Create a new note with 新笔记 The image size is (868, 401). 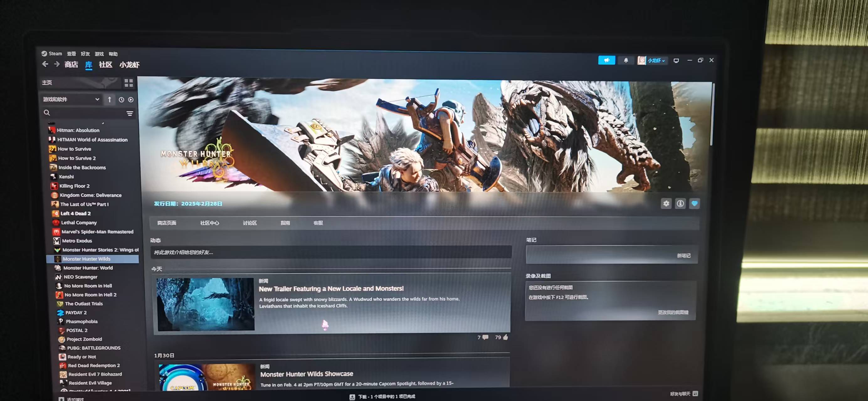pos(684,256)
